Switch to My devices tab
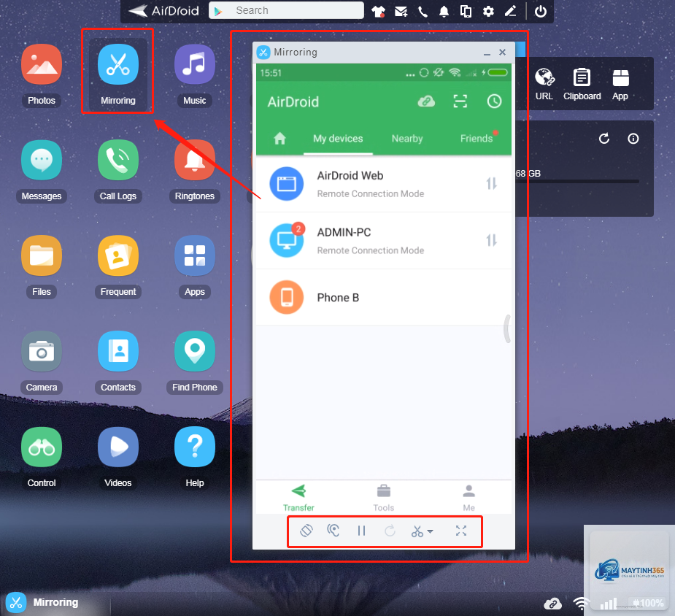 (338, 139)
